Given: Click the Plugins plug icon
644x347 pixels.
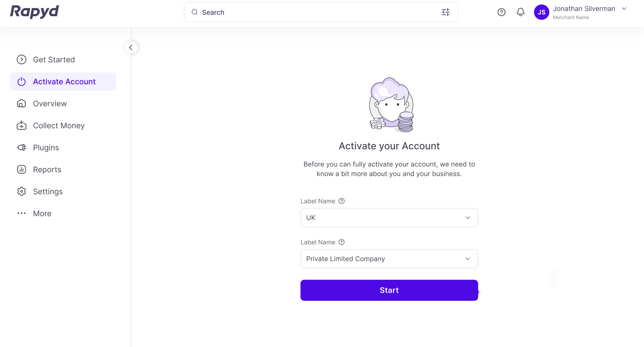Looking at the screenshot, I should click(21, 147).
